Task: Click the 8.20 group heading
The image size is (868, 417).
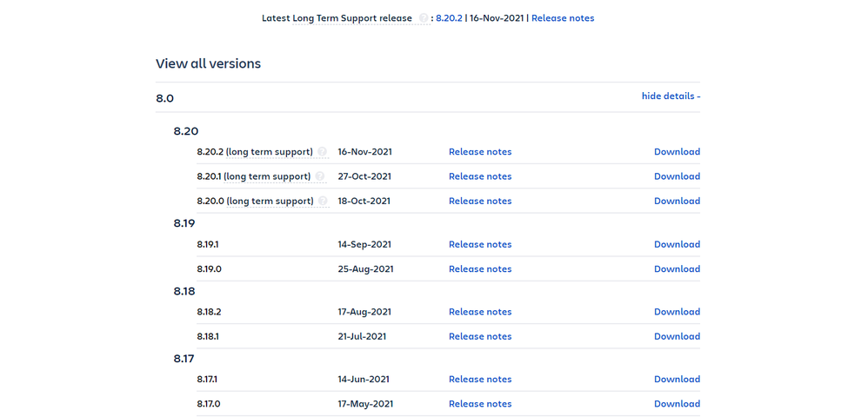Action: (185, 131)
